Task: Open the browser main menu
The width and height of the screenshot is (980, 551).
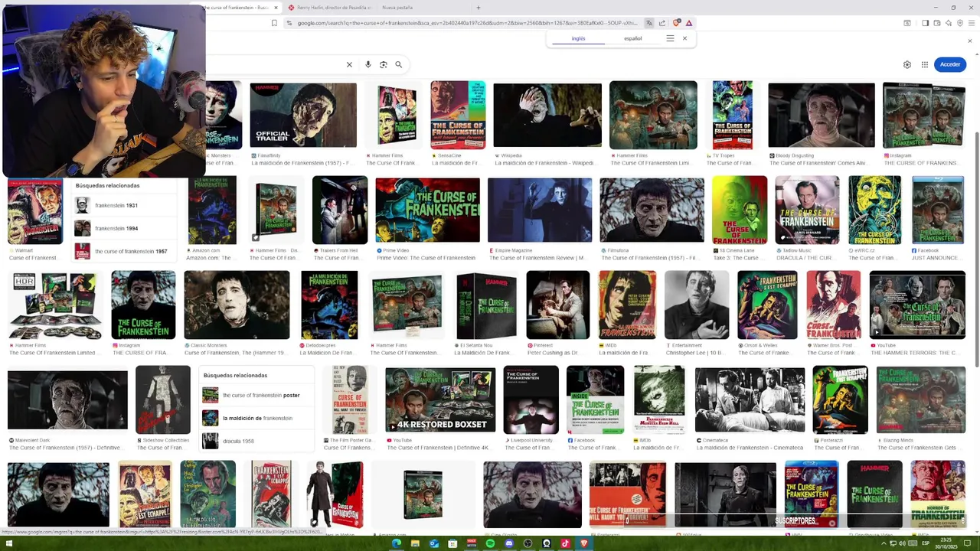Action: click(972, 23)
